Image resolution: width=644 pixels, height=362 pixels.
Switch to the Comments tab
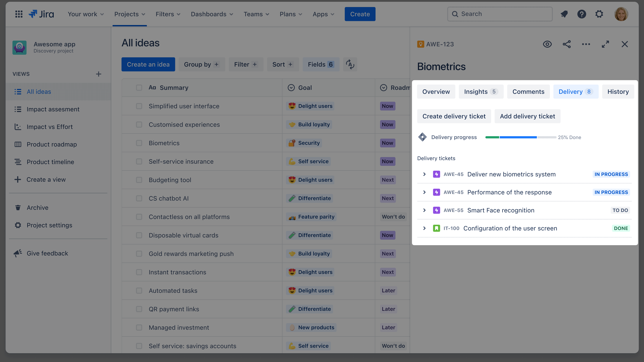click(528, 92)
